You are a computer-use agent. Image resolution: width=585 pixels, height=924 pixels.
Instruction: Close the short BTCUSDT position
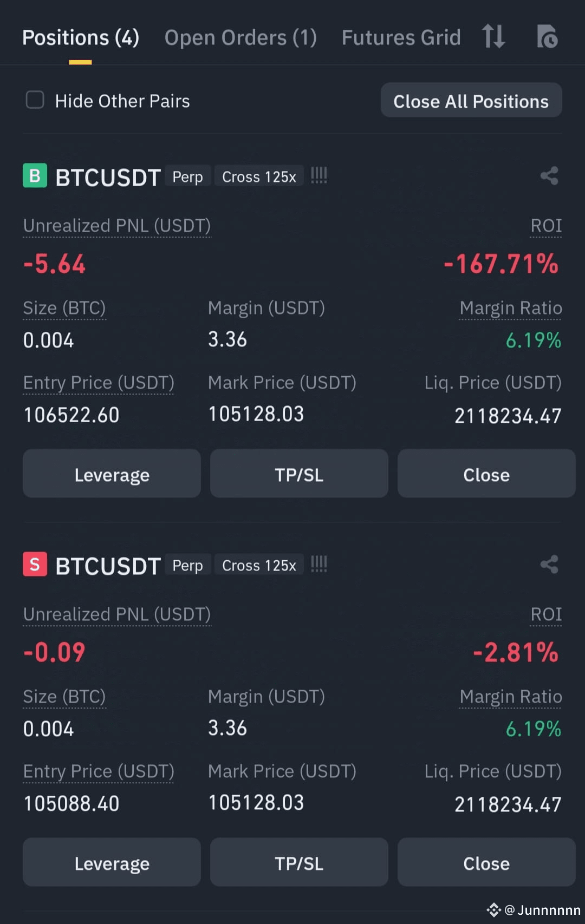(486, 862)
